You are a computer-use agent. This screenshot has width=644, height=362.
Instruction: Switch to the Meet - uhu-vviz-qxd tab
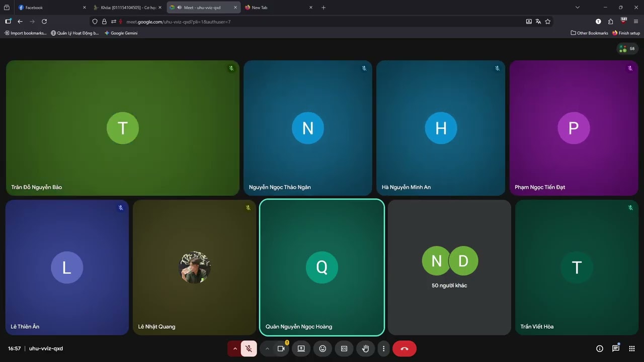point(202,8)
